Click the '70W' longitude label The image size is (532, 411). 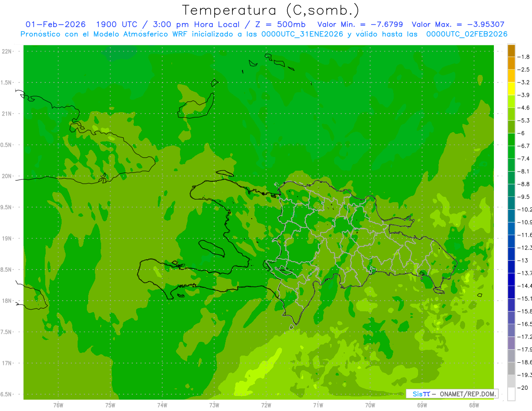370,405
